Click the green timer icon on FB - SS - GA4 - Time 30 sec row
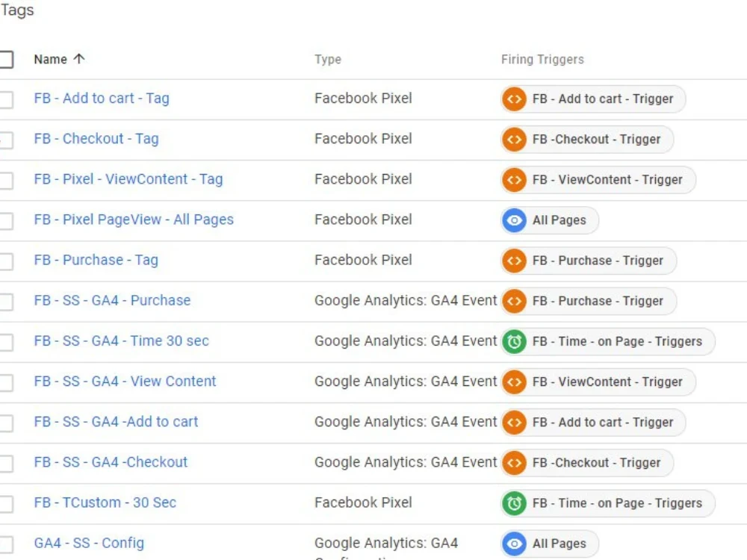The height and width of the screenshot is (560, 747). [x=514, y=341]
